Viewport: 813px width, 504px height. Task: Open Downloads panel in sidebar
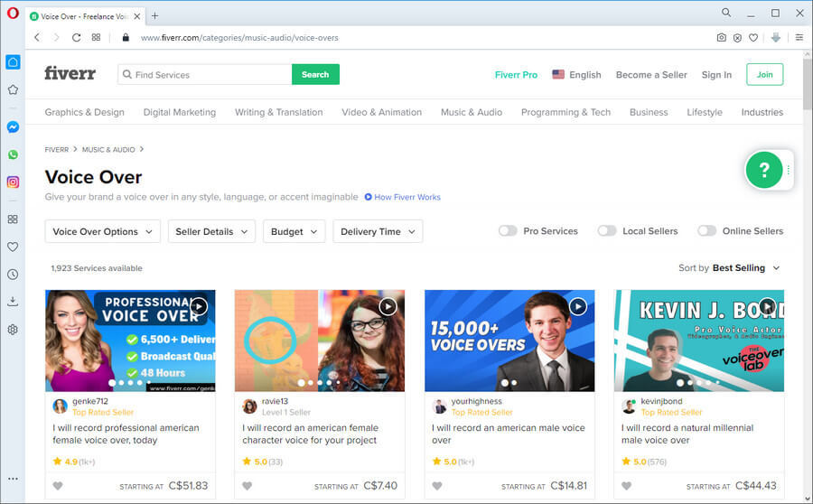click(13, 302)
